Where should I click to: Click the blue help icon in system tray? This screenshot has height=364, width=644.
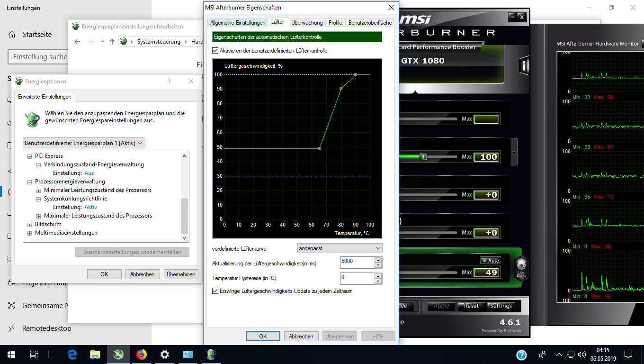click(521, 355)
